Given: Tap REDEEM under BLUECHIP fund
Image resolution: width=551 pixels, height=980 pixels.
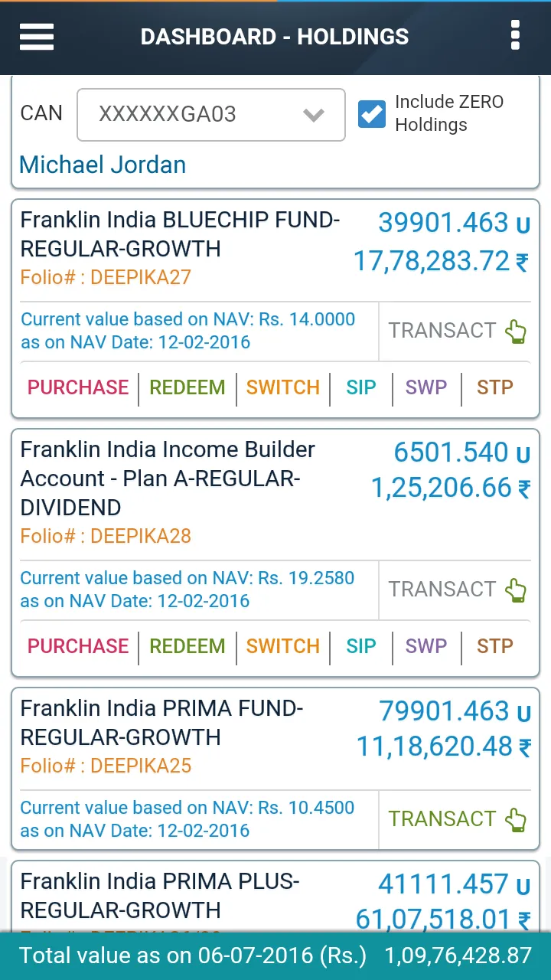Looking at the screenshot, I should click(x=187, y=387).
